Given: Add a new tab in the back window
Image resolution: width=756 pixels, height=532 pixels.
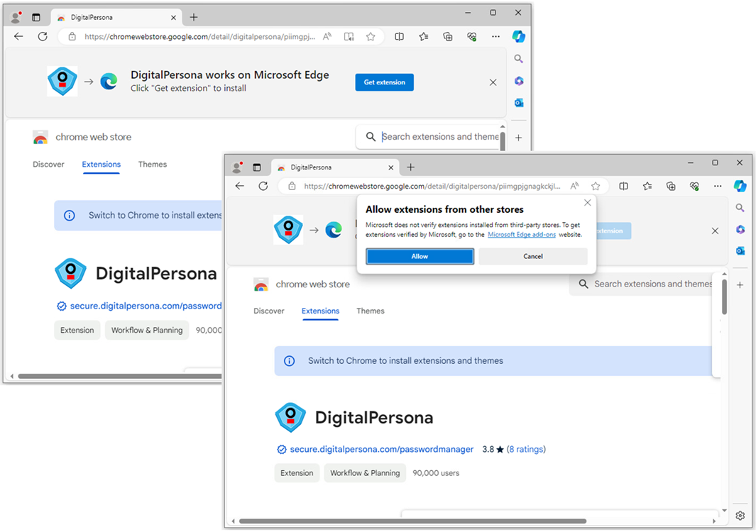Looking at the screenshot, I should [194, 17].
